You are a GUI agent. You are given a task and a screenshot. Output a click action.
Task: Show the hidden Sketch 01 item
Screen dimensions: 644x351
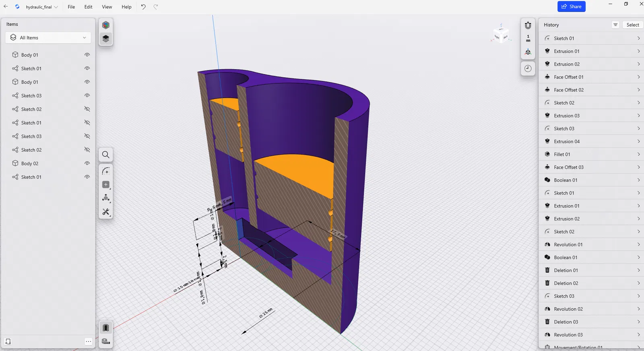click(x=87, y=123)
